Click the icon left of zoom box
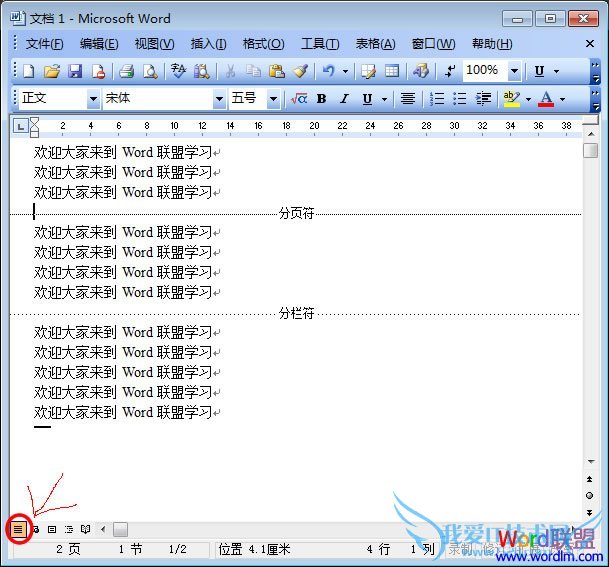 pos(450,71)
